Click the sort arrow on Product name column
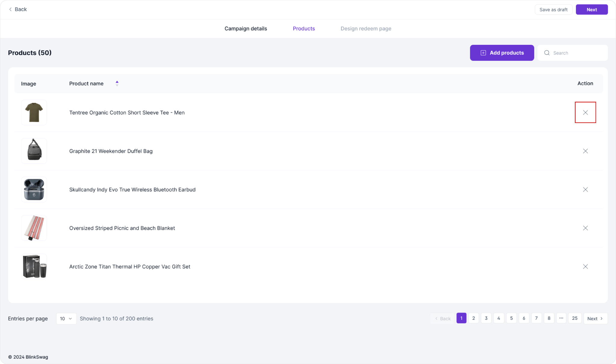This screenshot has width=616, height=364. click(x=117, y=83)
